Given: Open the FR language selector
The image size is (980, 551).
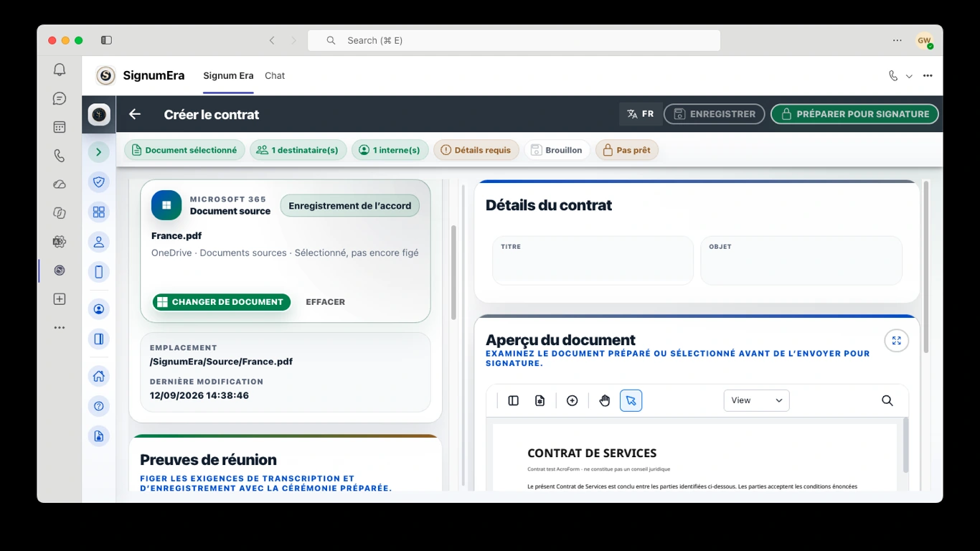Looking at the screenshot, I should click(x=640, y=114).
